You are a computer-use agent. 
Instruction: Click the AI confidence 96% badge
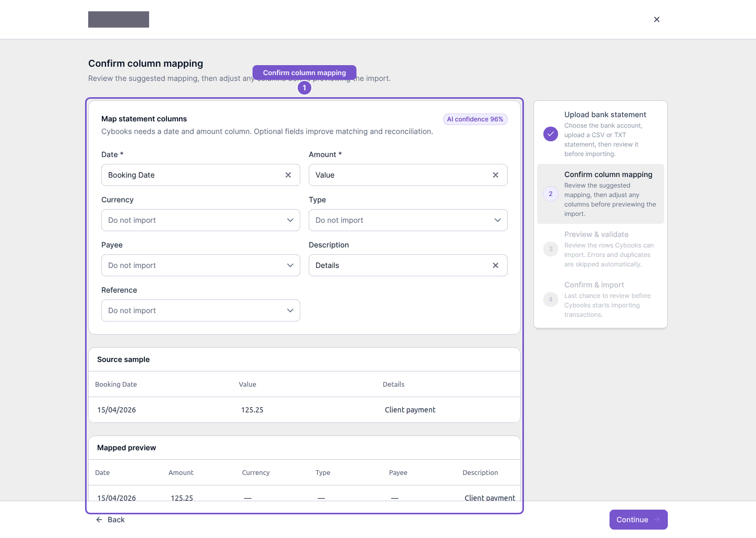point(475,119)
